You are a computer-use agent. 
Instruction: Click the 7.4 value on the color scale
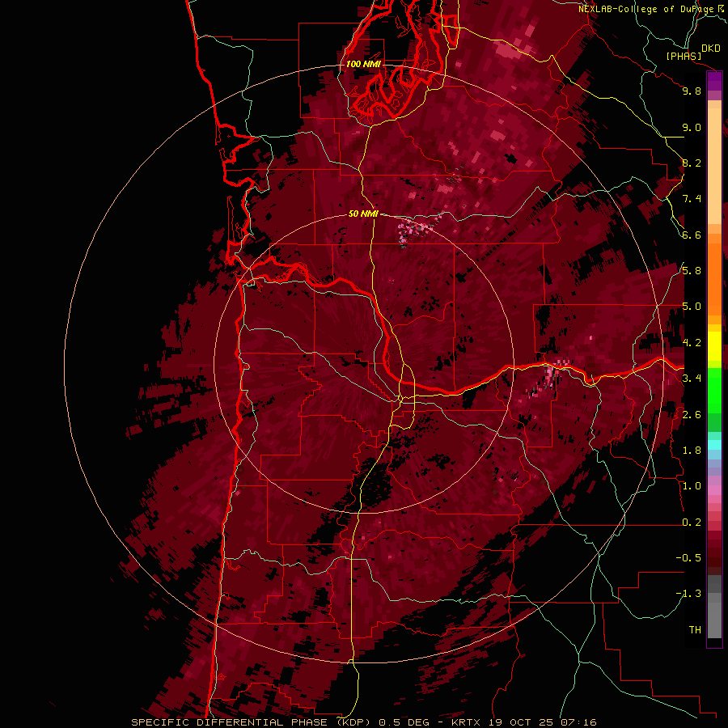pyautogui.click(x=692, y=199)
